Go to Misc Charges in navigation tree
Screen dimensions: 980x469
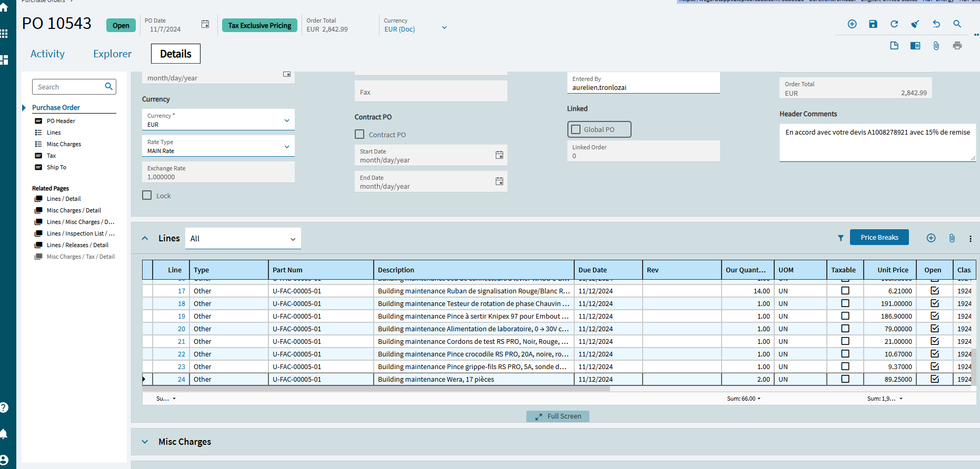point(64,144)
